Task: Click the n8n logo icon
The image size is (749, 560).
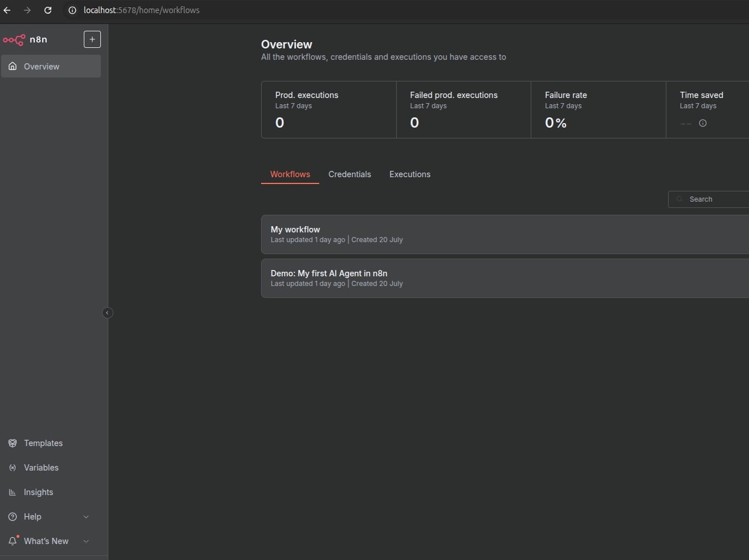Action: pyautogui.click(x=14, y=39)
